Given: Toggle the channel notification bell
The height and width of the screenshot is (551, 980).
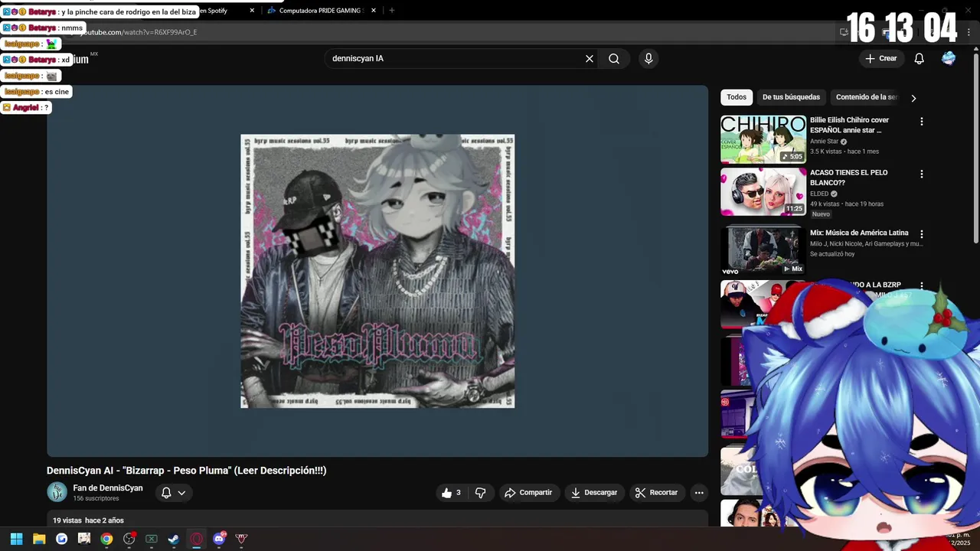Looking at the screenshot, I should point(166,493).
